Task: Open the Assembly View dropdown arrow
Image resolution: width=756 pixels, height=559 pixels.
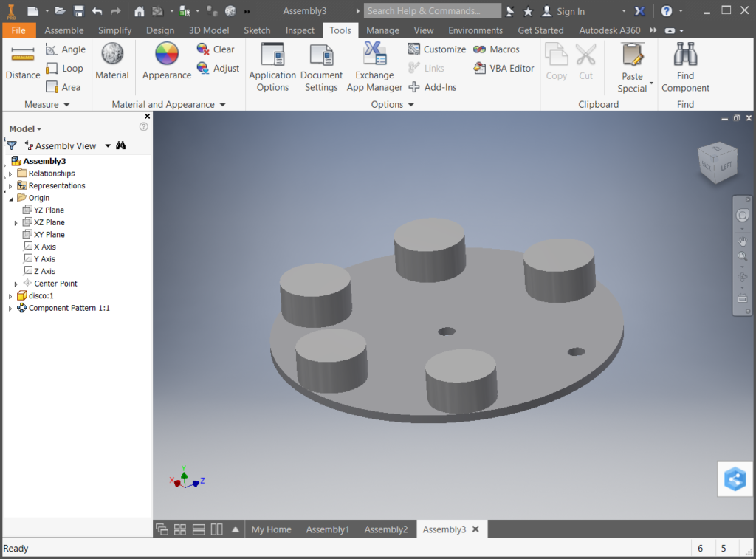Action: [108, 145]
